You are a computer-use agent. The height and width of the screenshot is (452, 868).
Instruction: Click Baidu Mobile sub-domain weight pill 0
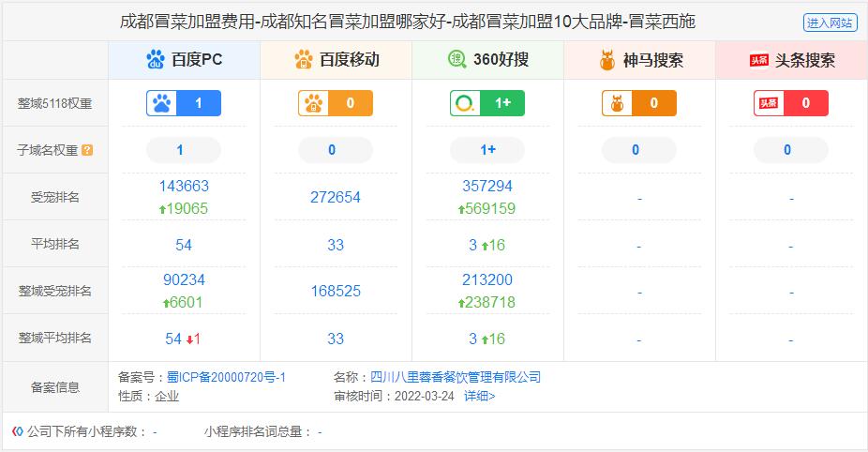click(336, 150)
